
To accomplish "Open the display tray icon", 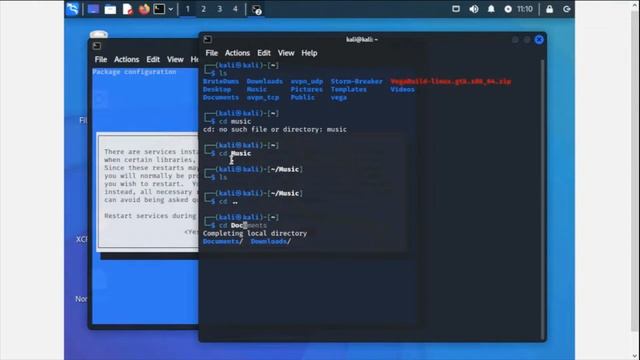I will [x=456, y=9].
